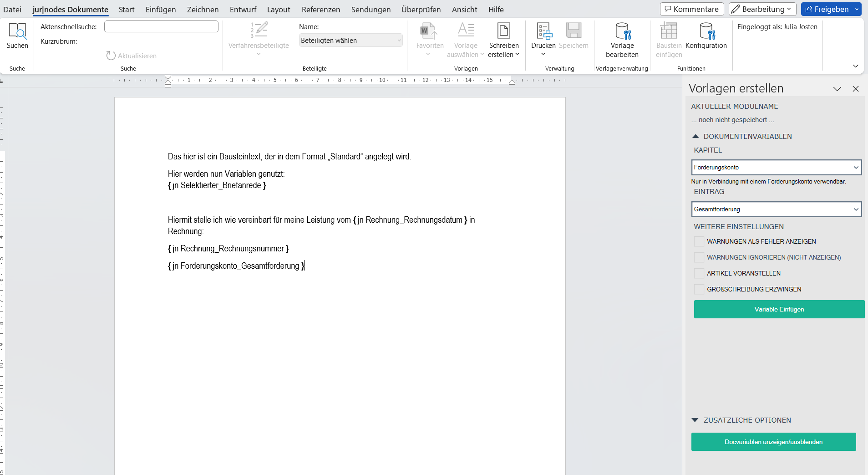Check the Großschreibung erzwingen option

click(x=699, y=289)
